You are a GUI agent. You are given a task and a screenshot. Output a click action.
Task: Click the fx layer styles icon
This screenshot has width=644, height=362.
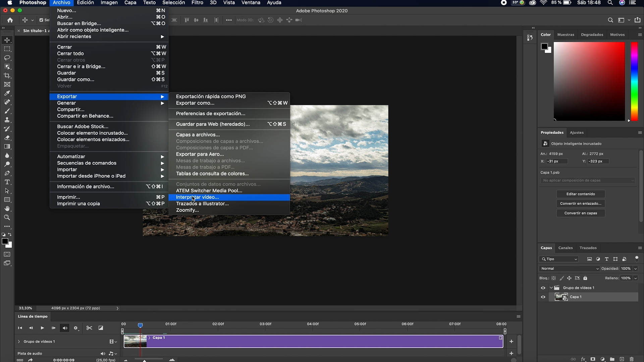pos(583,359)
